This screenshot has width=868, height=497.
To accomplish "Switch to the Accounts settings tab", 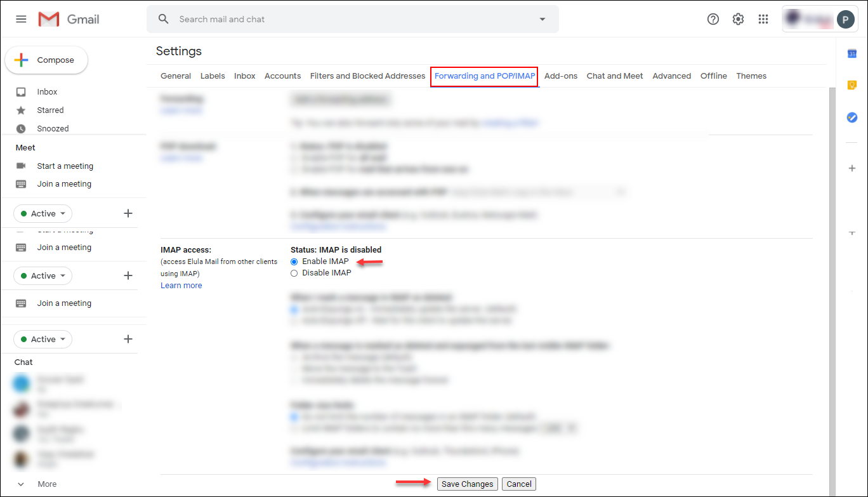I will (282, 76).
